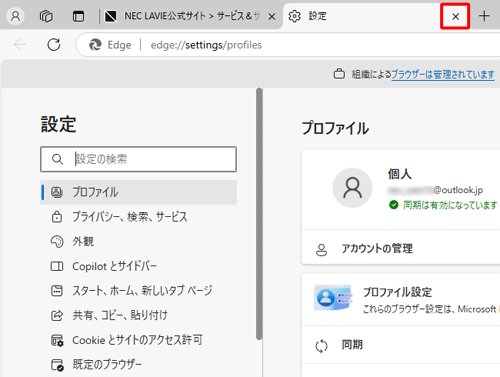Click the person icon beside アカウントの管理
Image resolution: width=500 pixels, height=377 pixels.
[x=321, y=250]
